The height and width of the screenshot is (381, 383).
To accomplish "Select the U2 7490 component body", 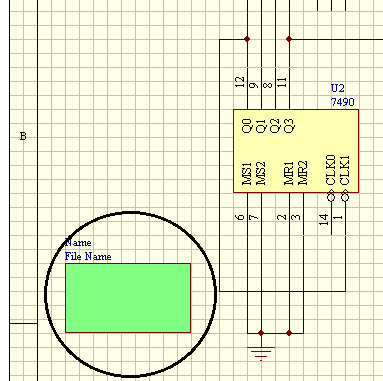I will coord(296,151).
